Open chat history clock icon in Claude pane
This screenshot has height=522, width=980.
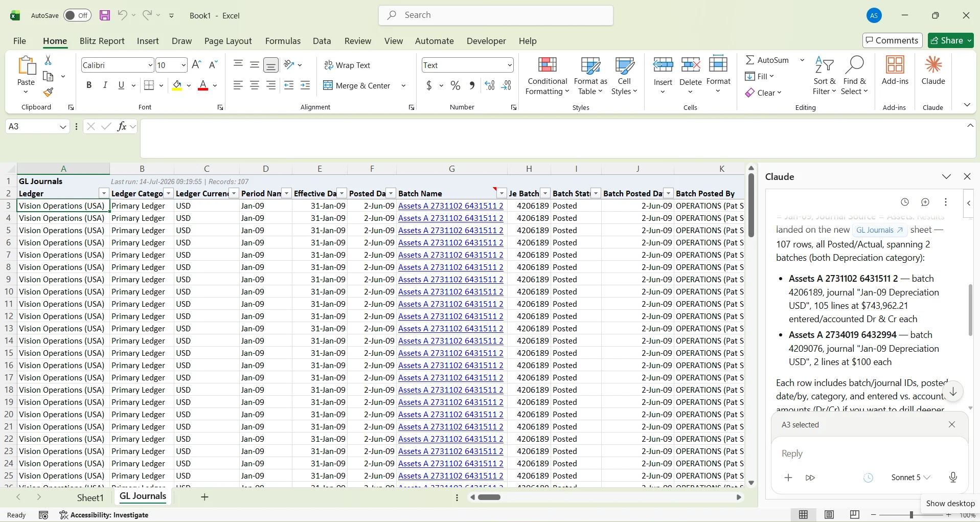[905, 202]
